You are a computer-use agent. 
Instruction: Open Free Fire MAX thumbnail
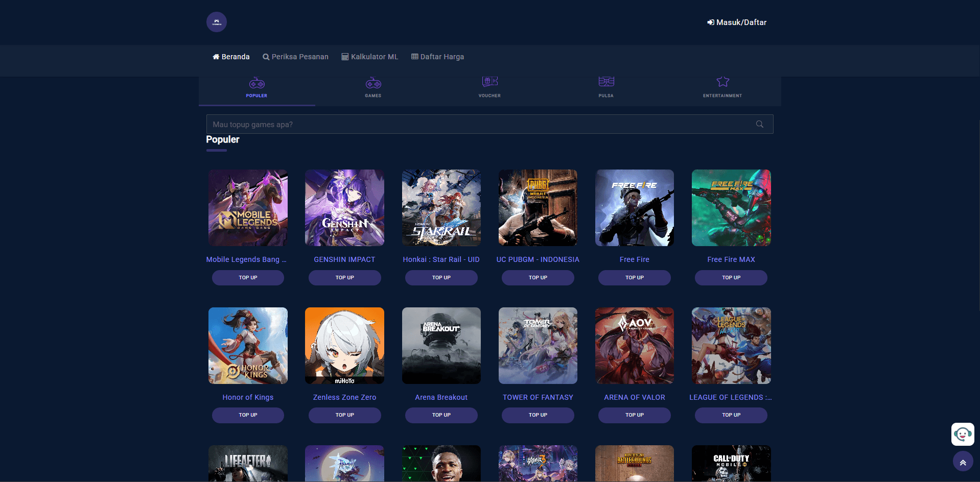click(x=731, y=208)
